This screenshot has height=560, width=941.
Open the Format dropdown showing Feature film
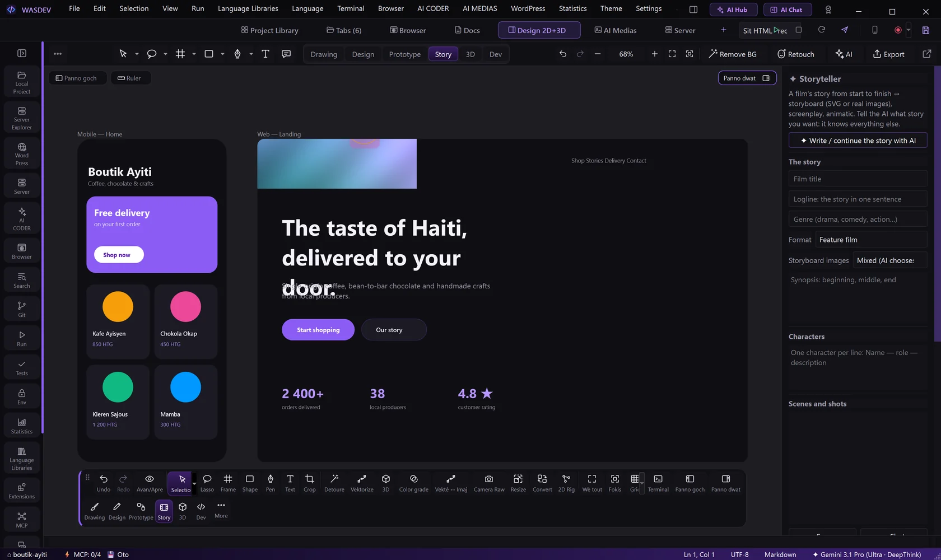[x=871, y=240]
